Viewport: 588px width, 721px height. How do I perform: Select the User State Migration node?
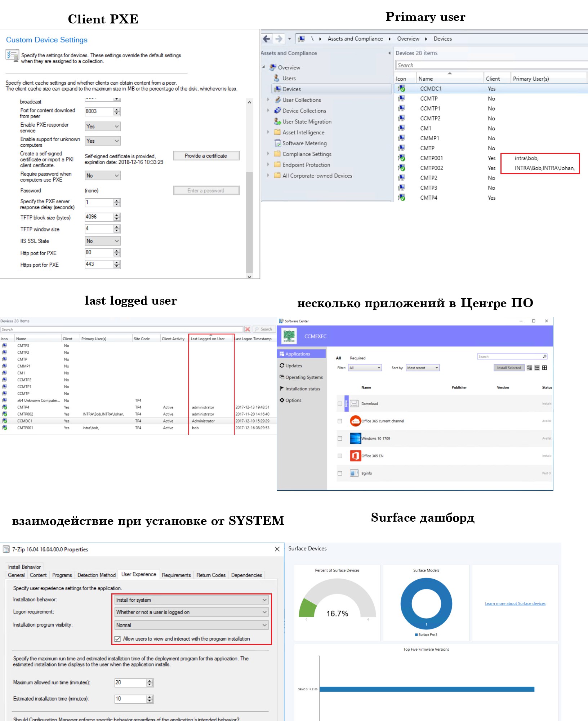click(x=307, y=121)
